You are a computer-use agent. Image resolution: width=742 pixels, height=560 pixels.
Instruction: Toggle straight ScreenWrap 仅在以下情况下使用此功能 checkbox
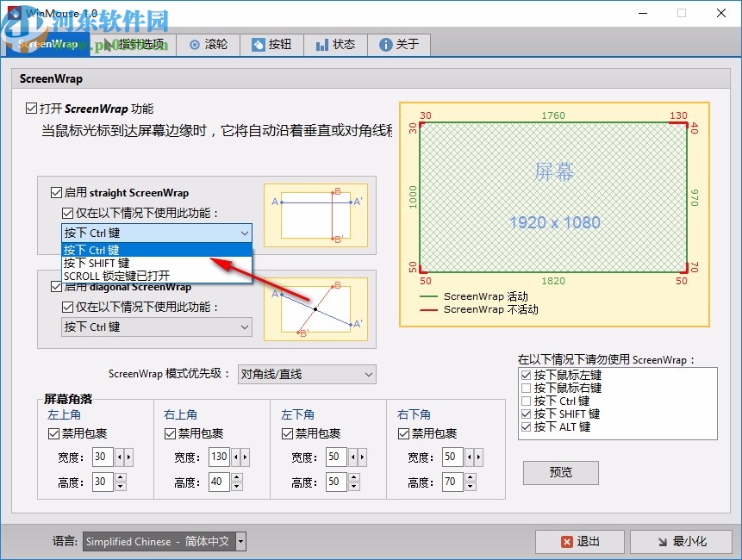click(x=68, y=214)
